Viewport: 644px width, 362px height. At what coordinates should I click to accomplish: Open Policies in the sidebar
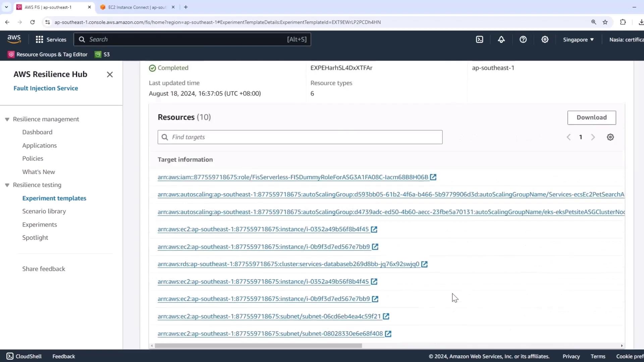click(x=33, y=159)
